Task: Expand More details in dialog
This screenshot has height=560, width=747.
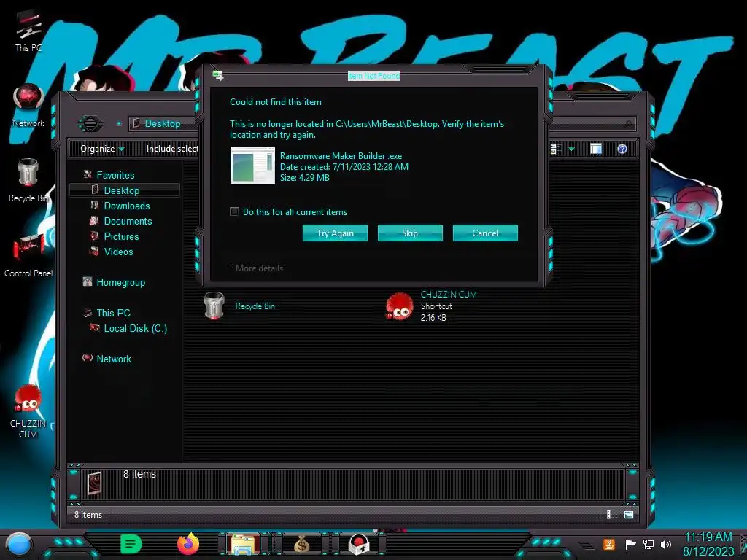Action: tap(258, 268)
